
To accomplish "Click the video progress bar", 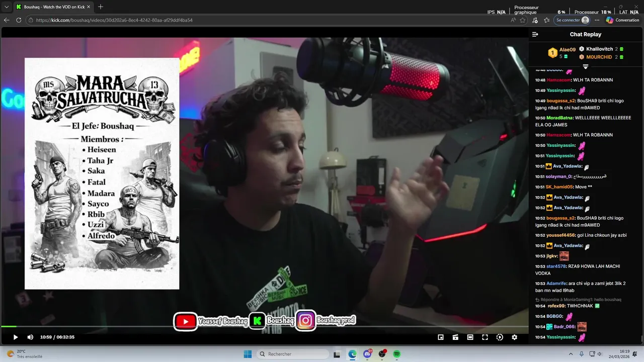I will point(264,327).
